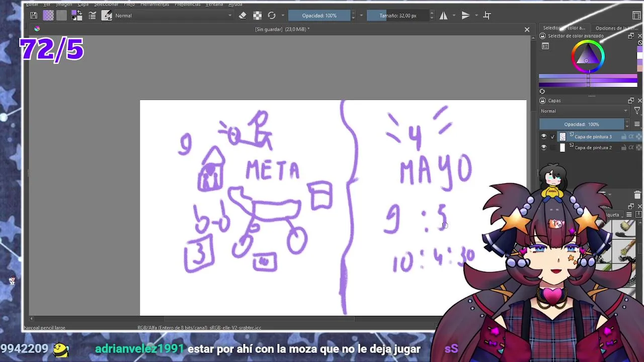Expand the arrow next to reload preset

283,16
